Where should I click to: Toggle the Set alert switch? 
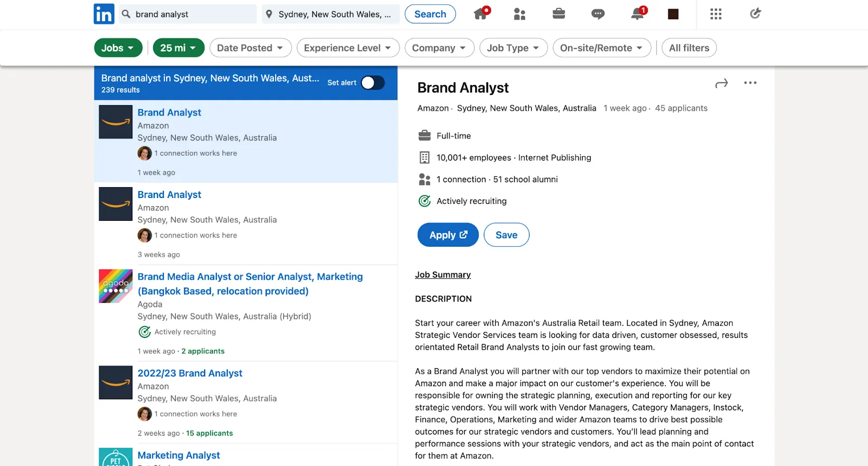point(373,82)
